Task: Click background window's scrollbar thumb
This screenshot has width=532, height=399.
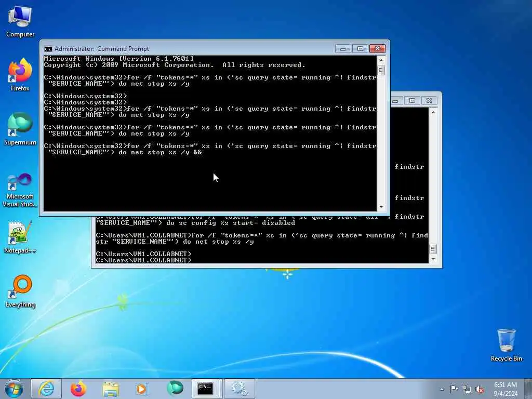Action: [433, 249]
